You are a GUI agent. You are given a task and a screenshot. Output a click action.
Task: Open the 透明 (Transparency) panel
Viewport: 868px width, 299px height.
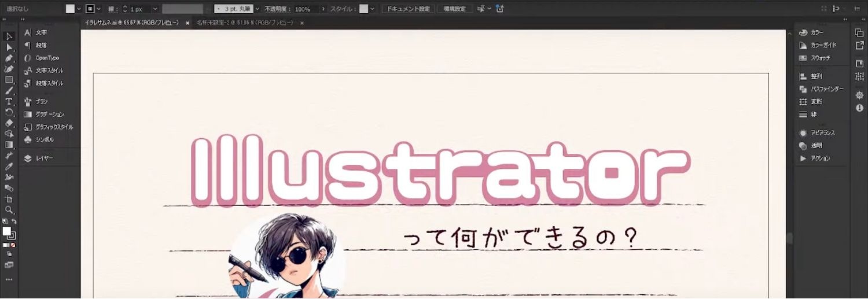point(811,145)
